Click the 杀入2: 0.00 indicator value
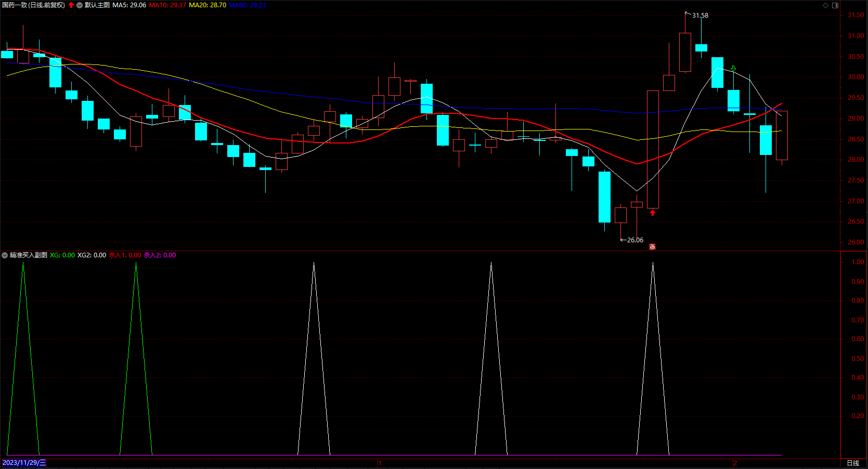Screen dimensions: 868x469 (160, 255)
